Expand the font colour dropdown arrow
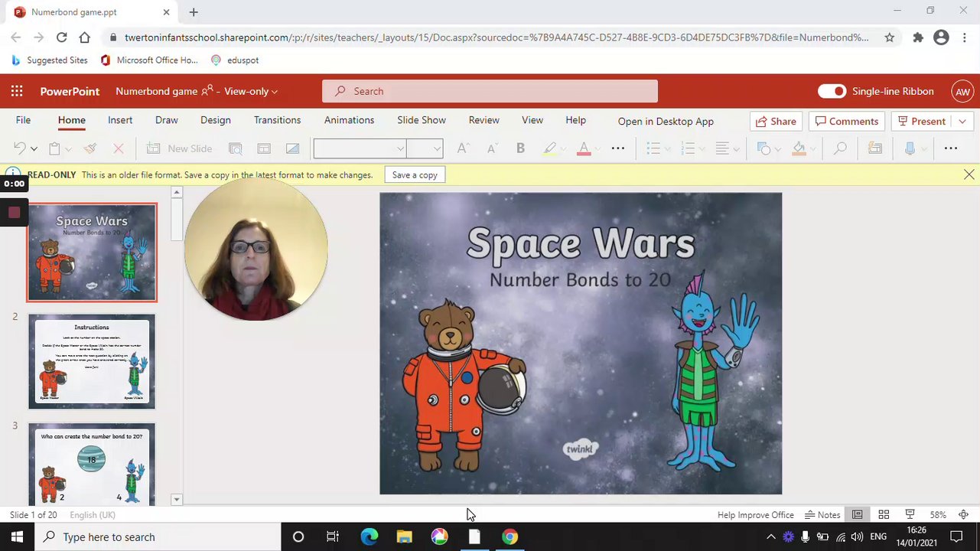This screenshot has height=551, width=980. (597, 149)
